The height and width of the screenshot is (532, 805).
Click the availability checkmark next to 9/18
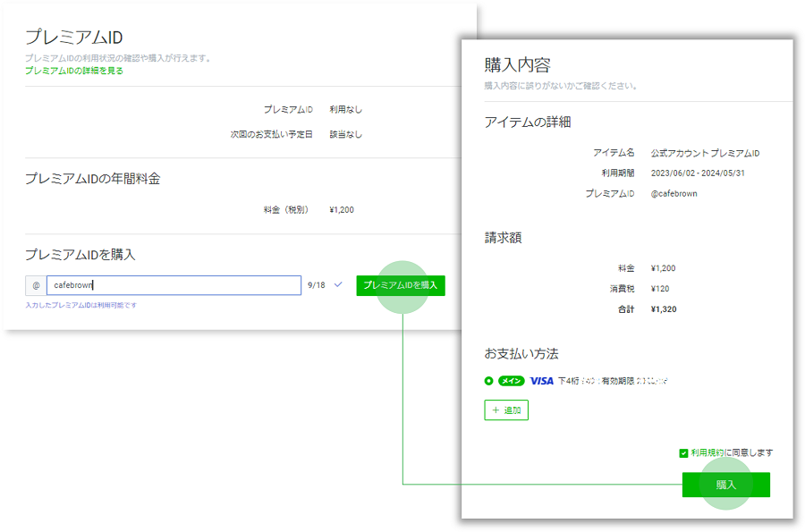(338, 284)
